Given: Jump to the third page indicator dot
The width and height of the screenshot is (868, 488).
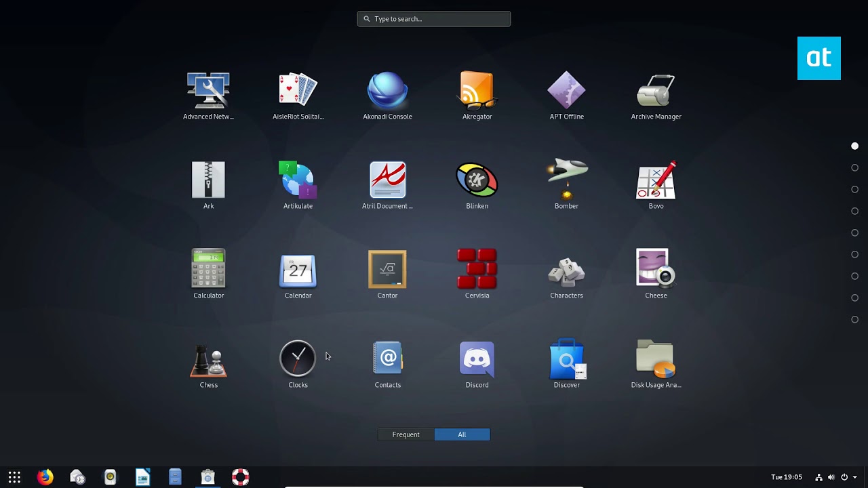Looking at the screenshot, I should (854, 190).
